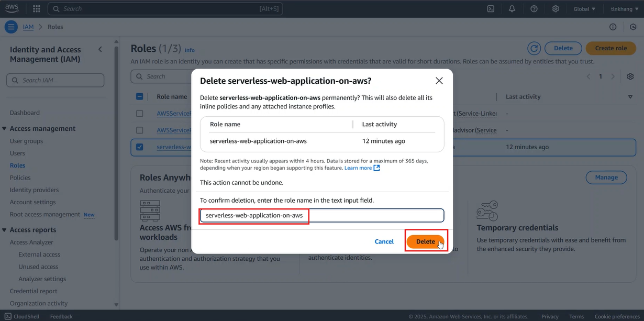Toggle the hamburger navigation menu
644x321 pixels.
pos(11,27)
